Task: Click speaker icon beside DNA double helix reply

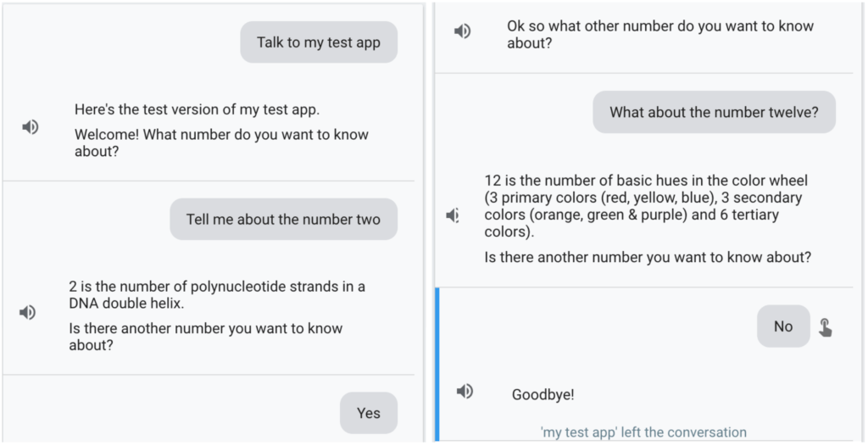Action: (x=28, y=312)
